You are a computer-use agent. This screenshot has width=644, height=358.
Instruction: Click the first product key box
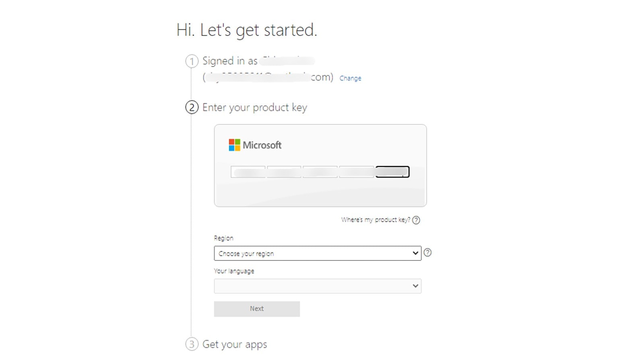[x=248, y=172]
